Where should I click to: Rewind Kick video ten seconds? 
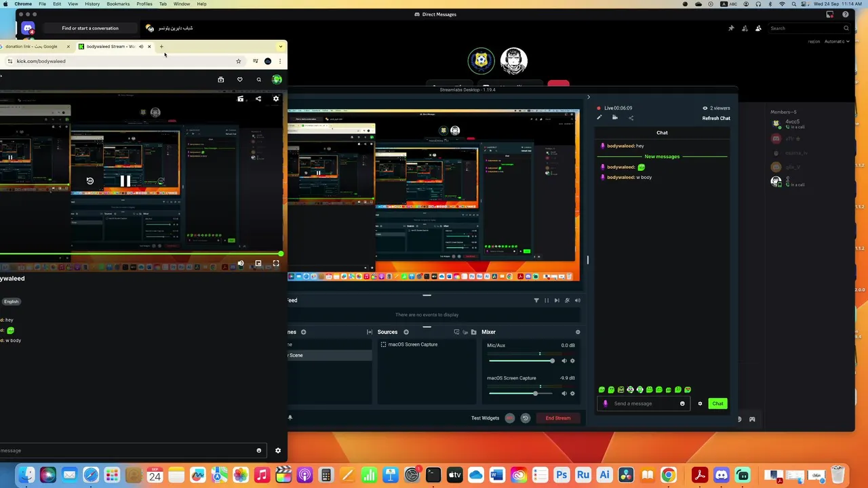point(90,181)
